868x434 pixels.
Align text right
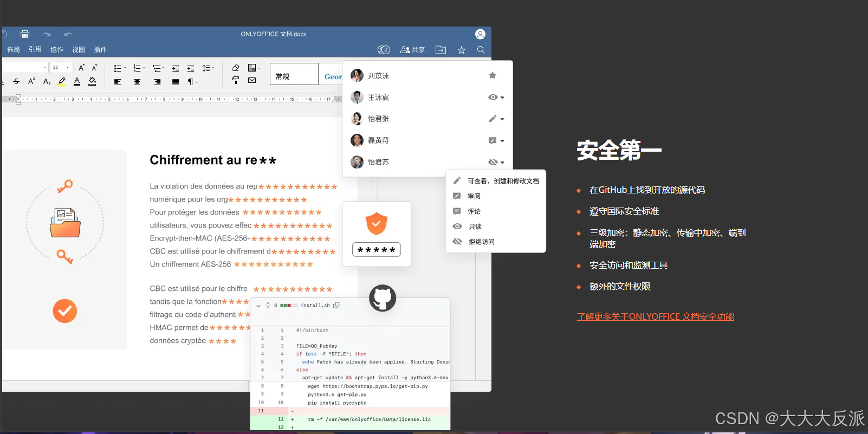(x=157, y=82)
